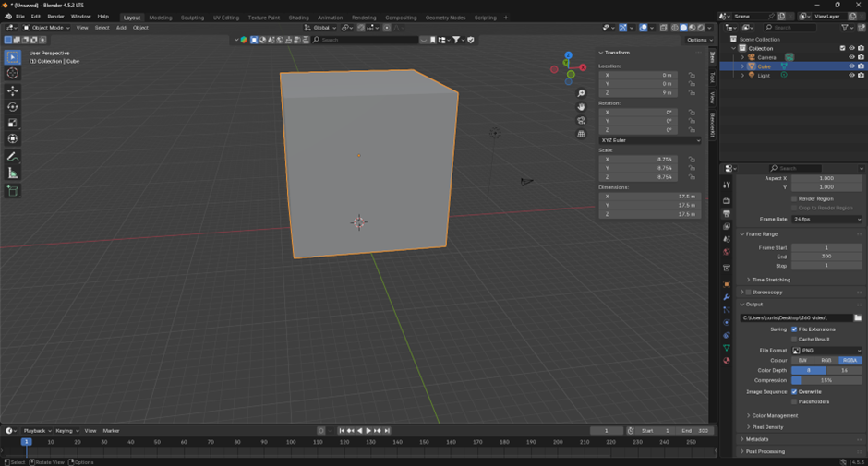Click the Compression 15% slider
868x466 pixels.
pos(826,380)
